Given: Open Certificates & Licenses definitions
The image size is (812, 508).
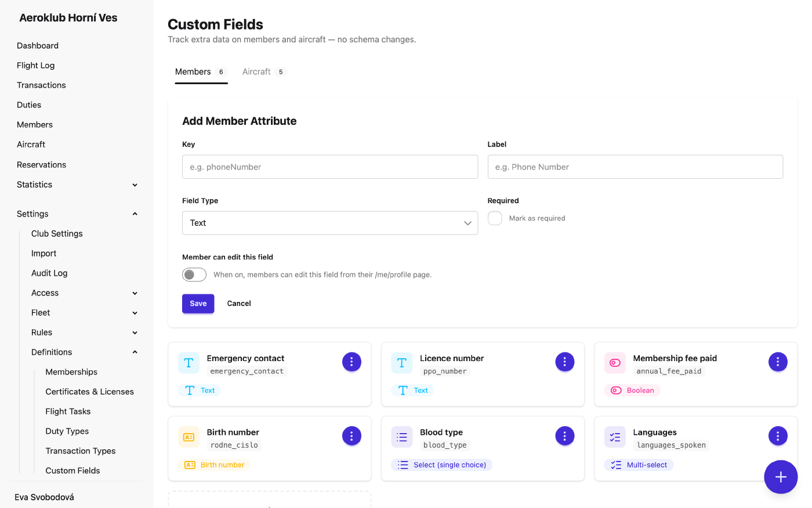Looking at the screenshot, I should [90, 392].
